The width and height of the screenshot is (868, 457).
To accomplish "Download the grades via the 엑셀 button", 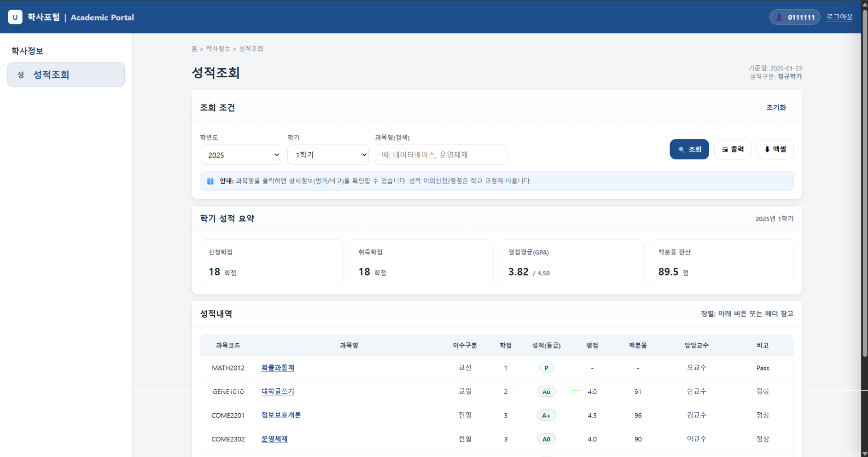I will point(775,149).
